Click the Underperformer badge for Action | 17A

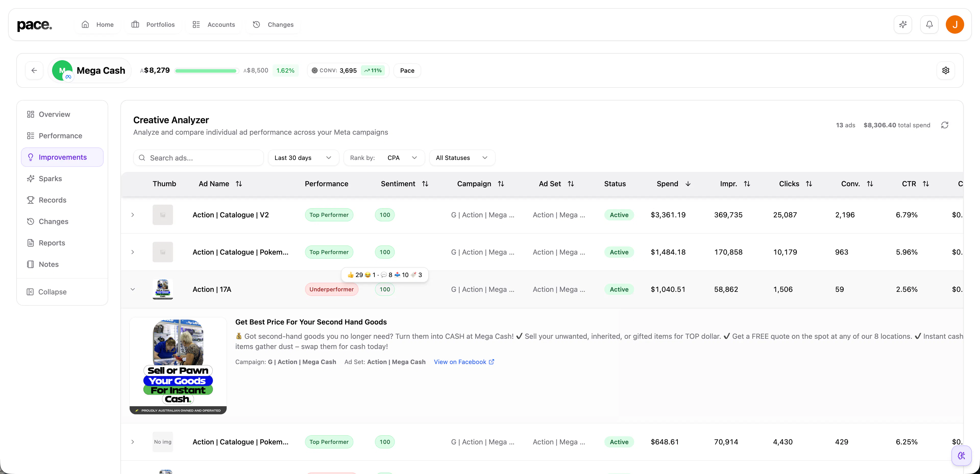(331, 290)
